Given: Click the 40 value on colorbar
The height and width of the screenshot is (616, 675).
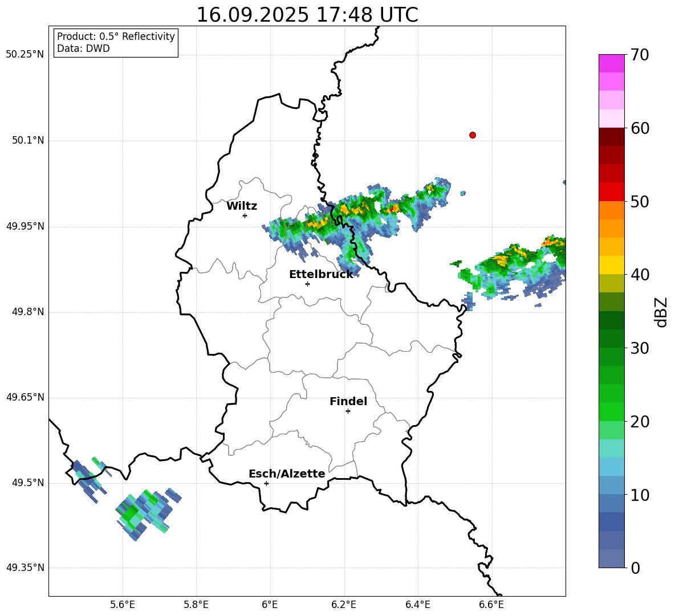Looking at the screenshot, I should [640, 275].
